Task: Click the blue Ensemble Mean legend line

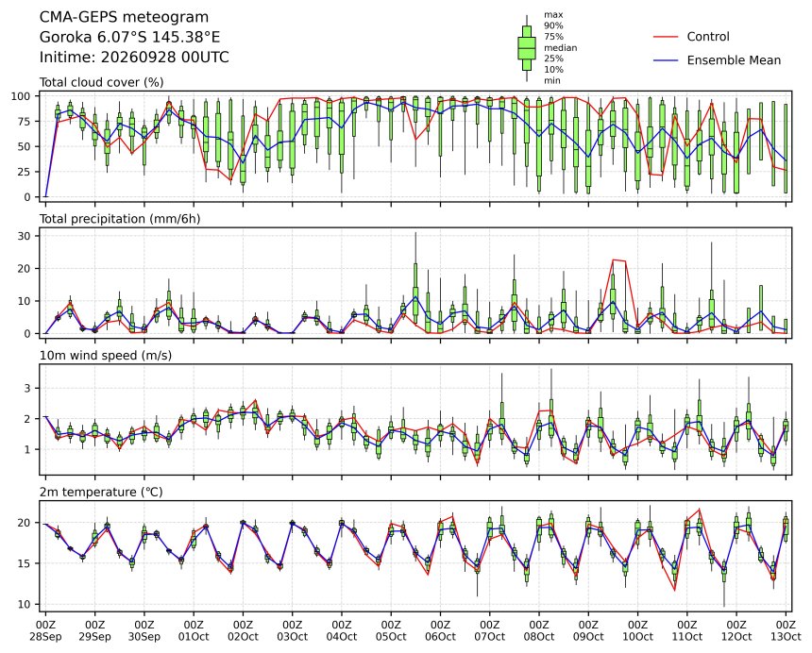Action: [x=666, y=60]
